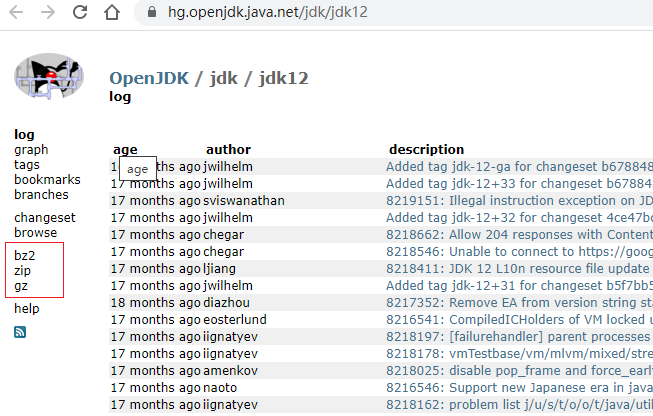
Task: Click author ljiang in the log
Action: pos(219,269)
